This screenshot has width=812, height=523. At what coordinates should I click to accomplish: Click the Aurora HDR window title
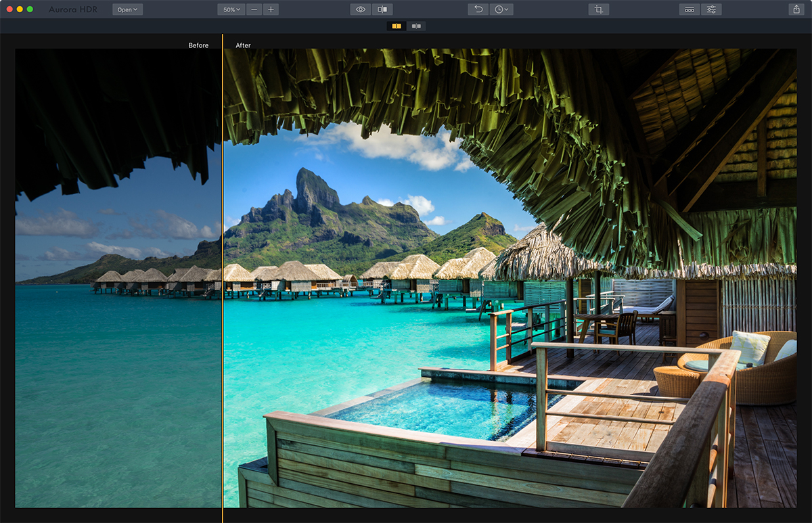click(71, 9)
